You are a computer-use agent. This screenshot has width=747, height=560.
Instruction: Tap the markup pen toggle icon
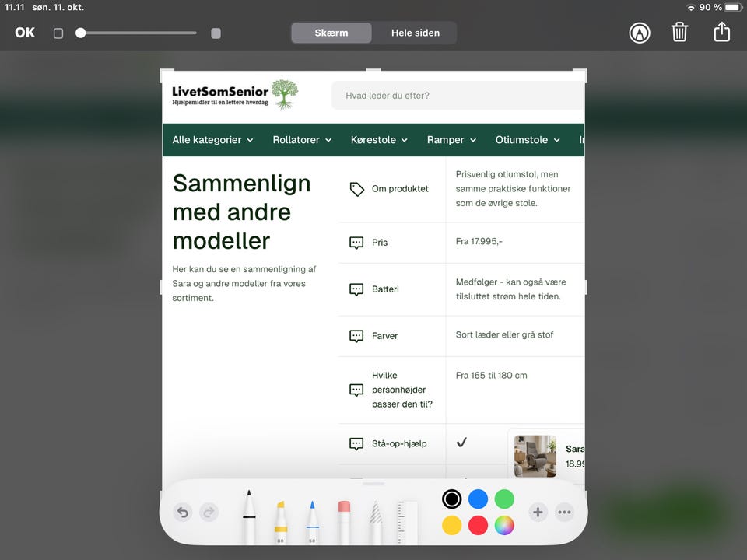pos(640,33)
